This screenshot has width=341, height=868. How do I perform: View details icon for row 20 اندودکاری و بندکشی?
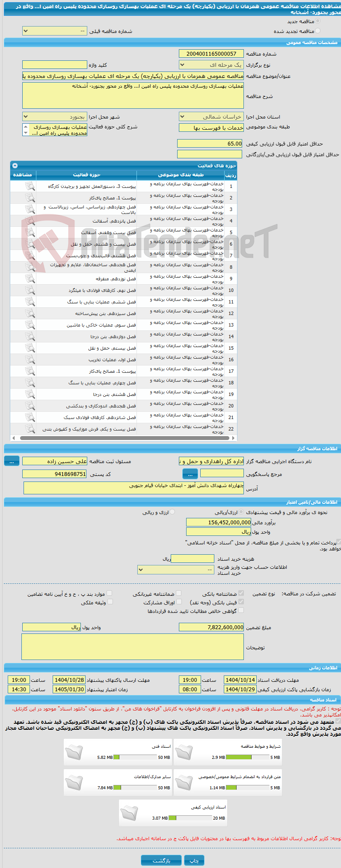click(30, 406)
